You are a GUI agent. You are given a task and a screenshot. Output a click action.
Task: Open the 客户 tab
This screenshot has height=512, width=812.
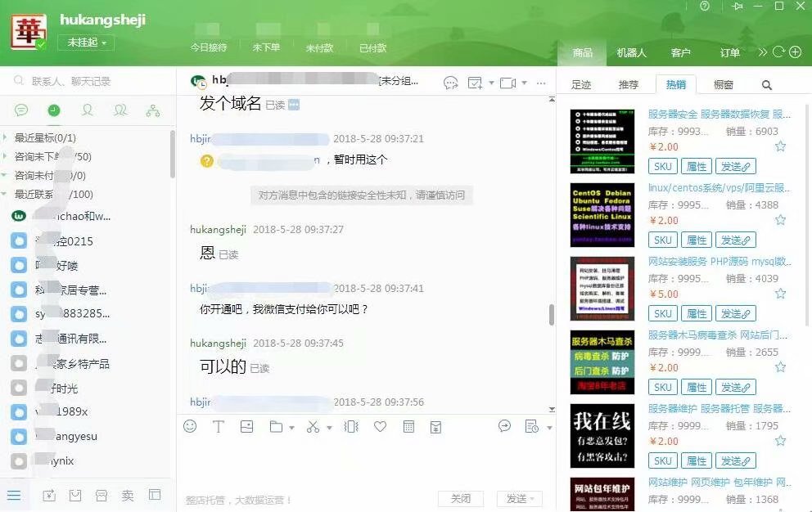pos(680,53)
